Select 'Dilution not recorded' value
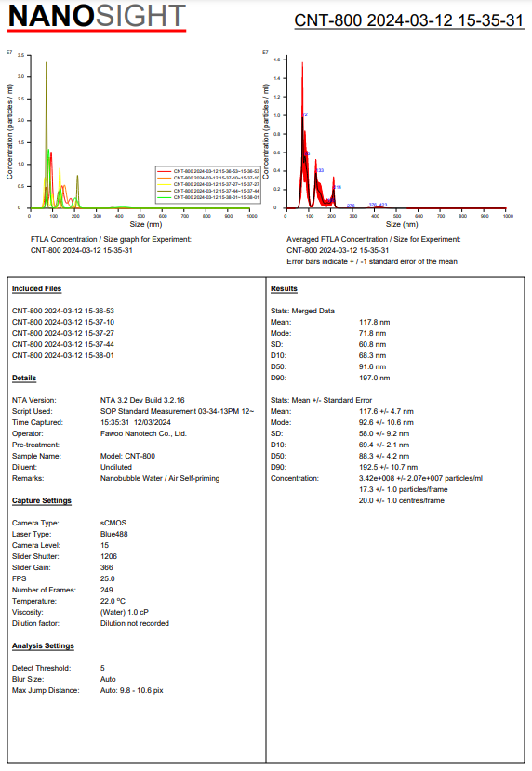 click(x=135, y=623)
